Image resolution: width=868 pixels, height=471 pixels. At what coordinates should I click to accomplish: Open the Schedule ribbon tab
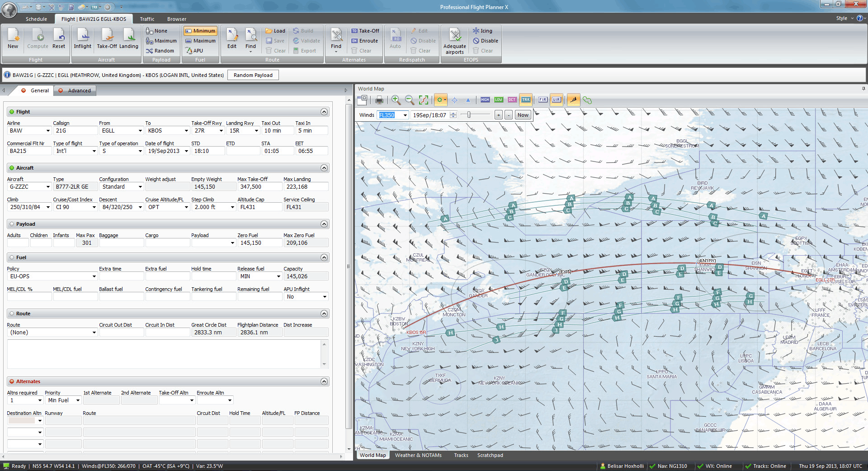click(x=36, y=19)
